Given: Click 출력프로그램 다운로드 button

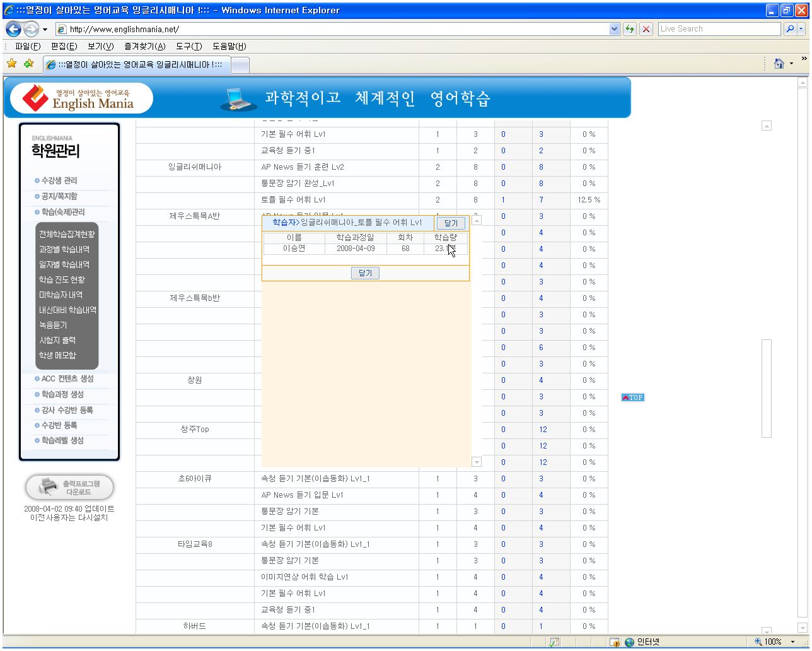Looking at the screenshot, I should [x=69, y=488].
